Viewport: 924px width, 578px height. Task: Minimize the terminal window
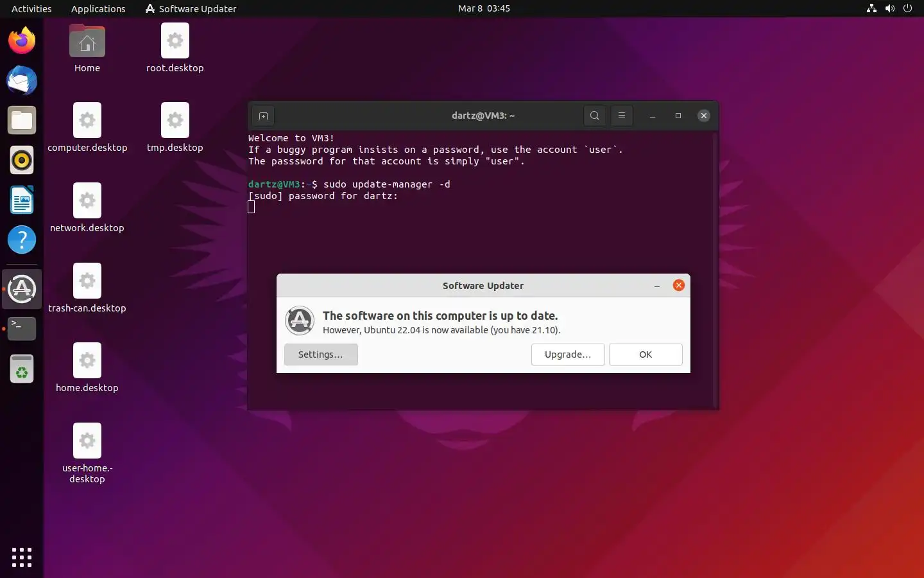653,116
